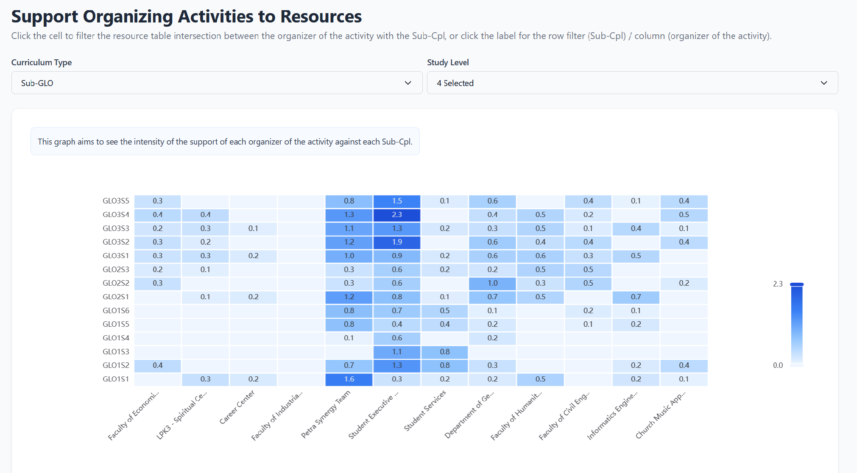Click the 1.1 cell in row GLO1S3
Viewport: 868px width, 473px height.
point(397,352)
